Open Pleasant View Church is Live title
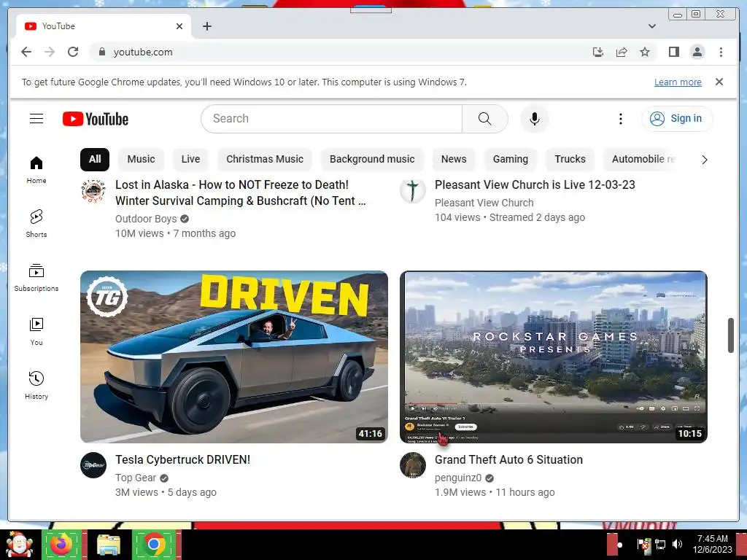Screen dimensions: 747x560 tap(535, 184)
